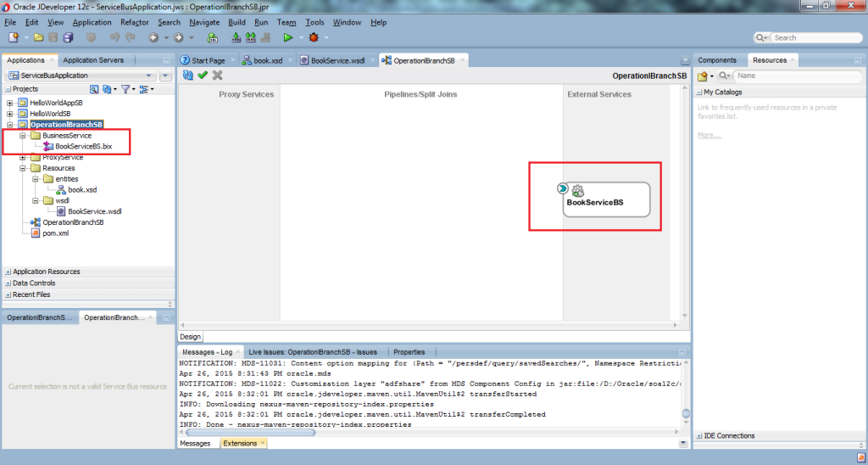The width and height of the screenshot is (868, 465).
Task: Expand the ProxyService folder
Action: [23, 157]
